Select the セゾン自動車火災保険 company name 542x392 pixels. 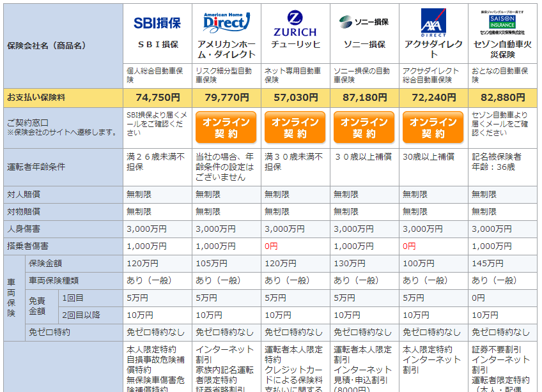[x=502, y=49]
